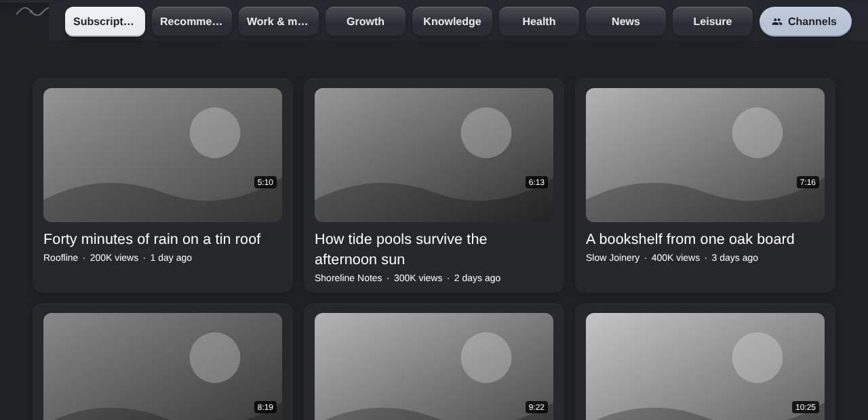Click the 300K views text

point(418,278)
